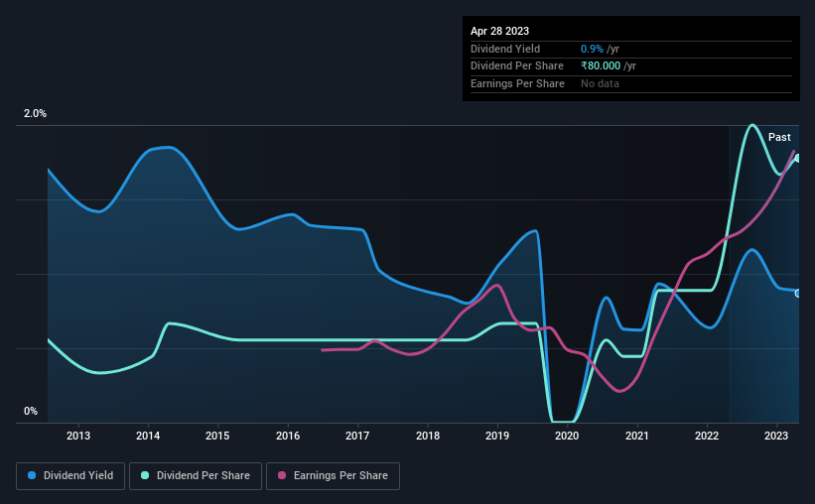The image size is (815, 504).
Task: Click the Dividend Per Share endpoint marker
Action: tap(798, 158)
